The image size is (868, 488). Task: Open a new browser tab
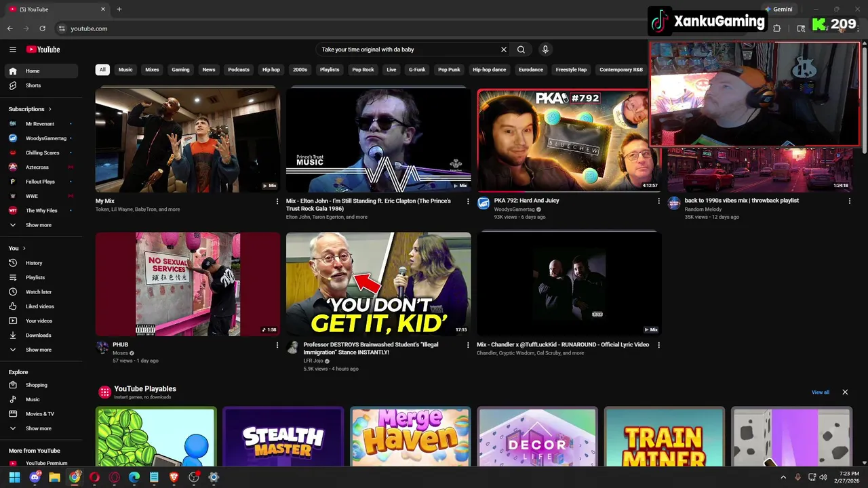click(119, 9)
